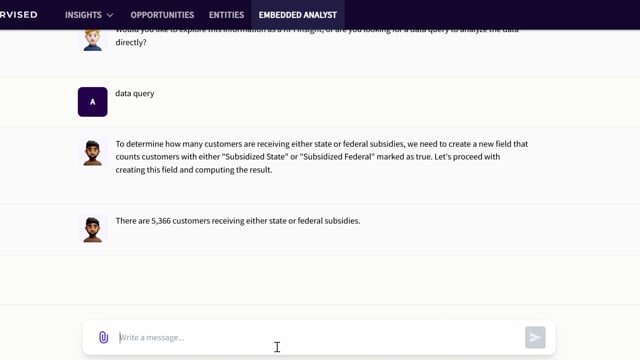Click the paperclip attach file icon
The height and width of the screenshot is (360, 640).
tap(104, 337)
